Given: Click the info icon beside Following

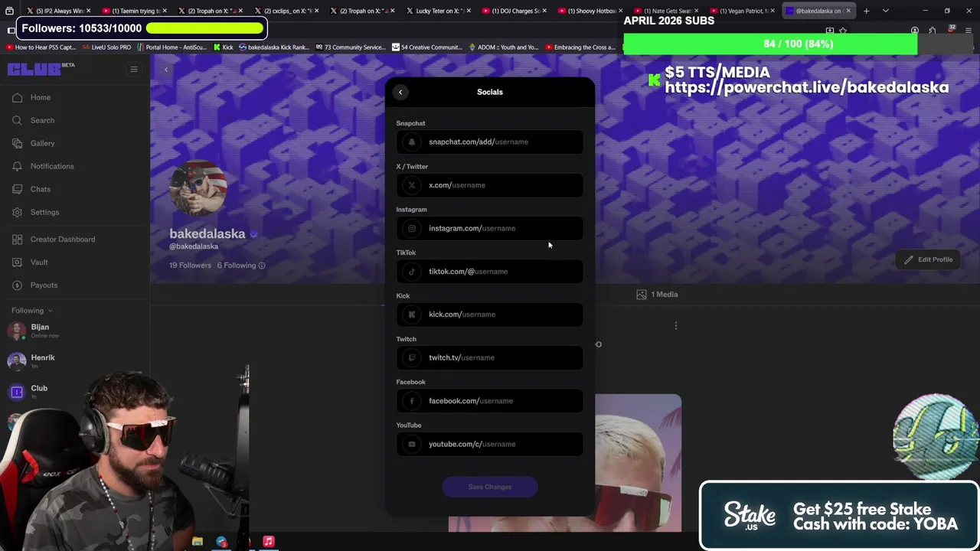Looking at the screenshot, I should 262,266.
